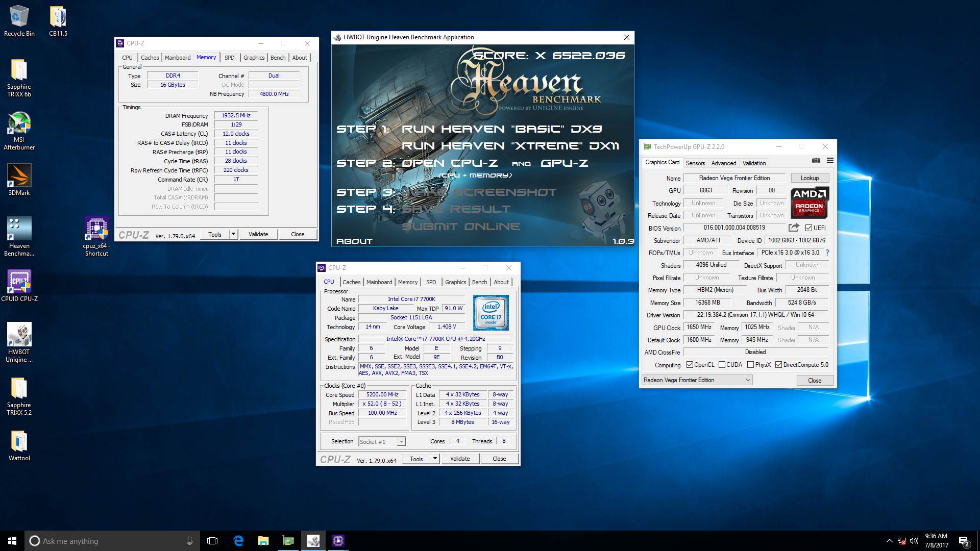Switch to HWBOT Heaven taskbar icon

click(313, 541)
